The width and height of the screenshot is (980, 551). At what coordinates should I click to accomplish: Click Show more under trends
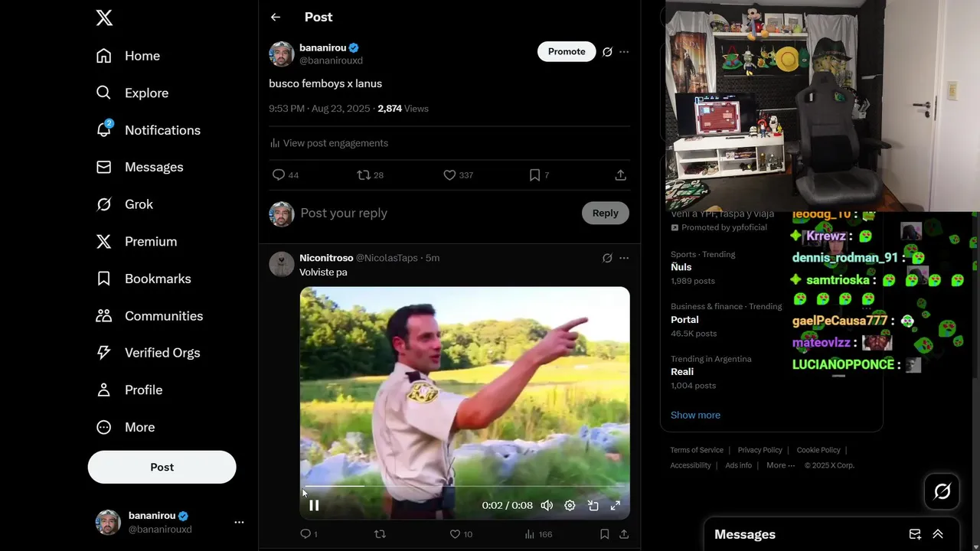tap(695, 415)
